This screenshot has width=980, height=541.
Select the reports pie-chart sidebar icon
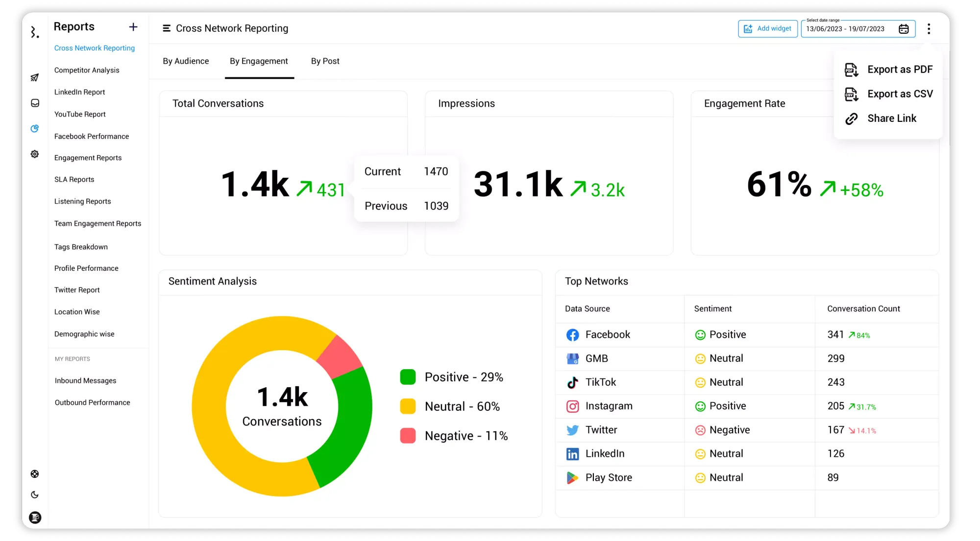[x=35, y=129]
